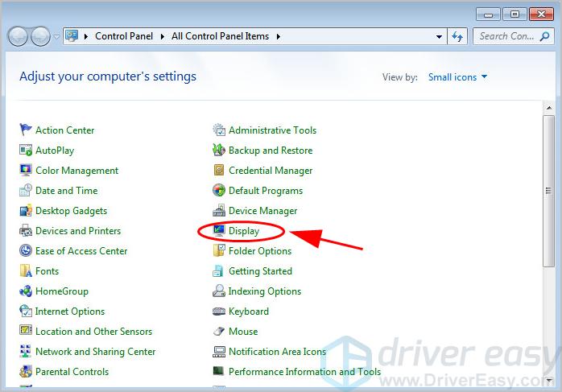Viewport: 562px width, 392px height.
Task: Expand the arrow after All Control Panel Items
Action: tap(279, 36)
